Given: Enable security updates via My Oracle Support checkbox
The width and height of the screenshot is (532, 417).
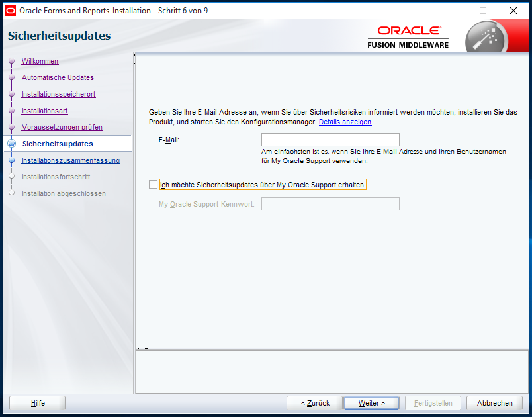Looking at the screenshot, I should pos(153,185).
